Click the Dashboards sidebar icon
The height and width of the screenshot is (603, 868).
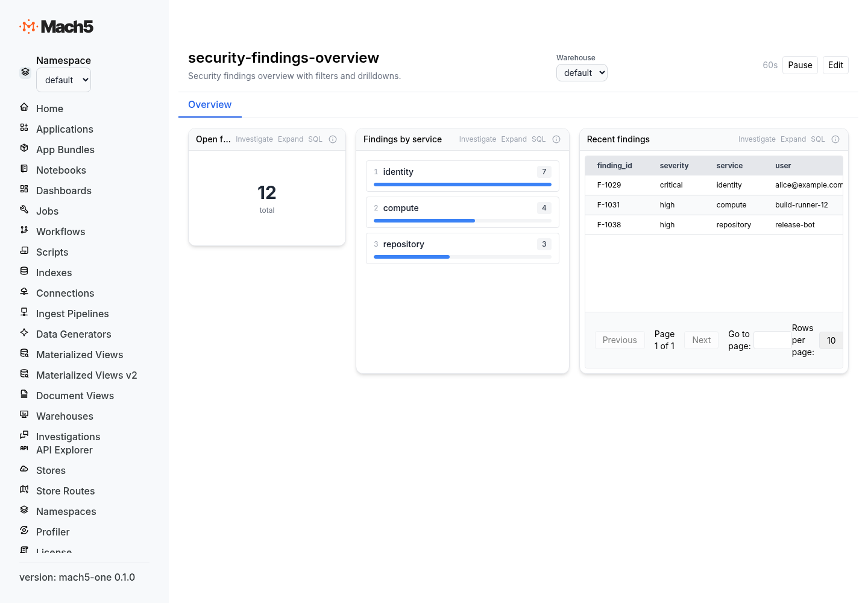(24, 189)
